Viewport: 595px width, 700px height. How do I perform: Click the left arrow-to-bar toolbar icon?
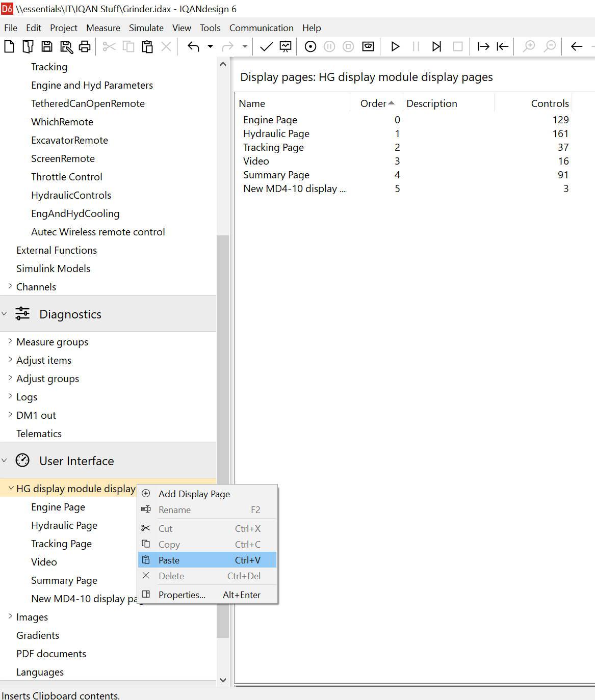[x=502, y=47]
